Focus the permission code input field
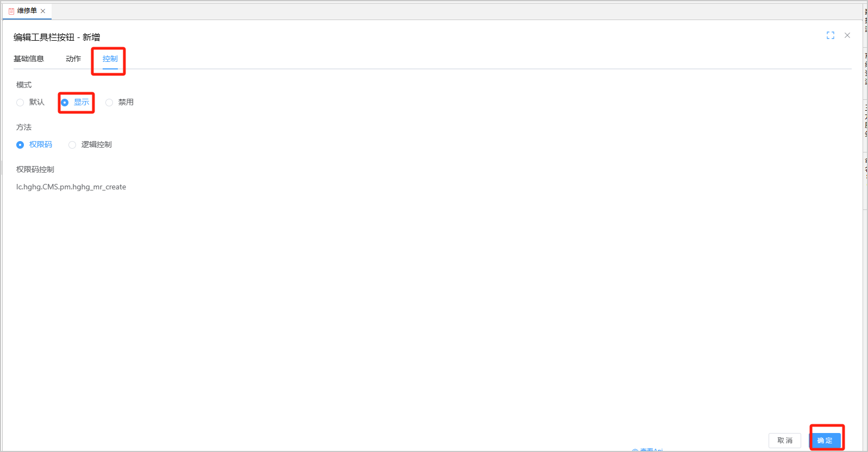The width and height of the screenshot is (868, 452). click(x=71, y=187)
